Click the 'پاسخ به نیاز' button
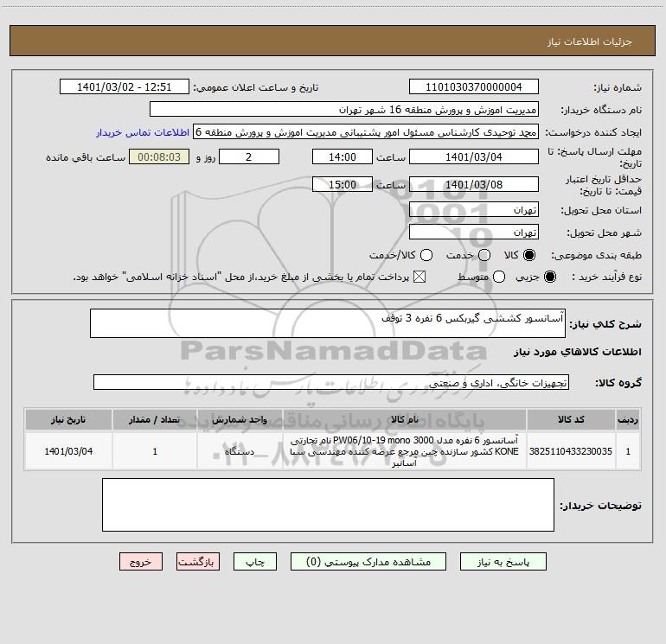 pyautogui.click(x=503, y=562)
